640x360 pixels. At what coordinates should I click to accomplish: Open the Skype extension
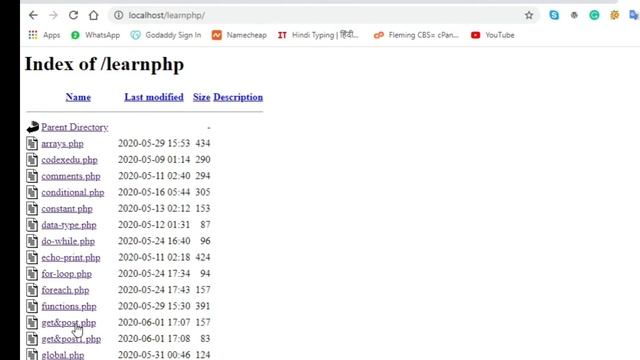coord(554,15)
